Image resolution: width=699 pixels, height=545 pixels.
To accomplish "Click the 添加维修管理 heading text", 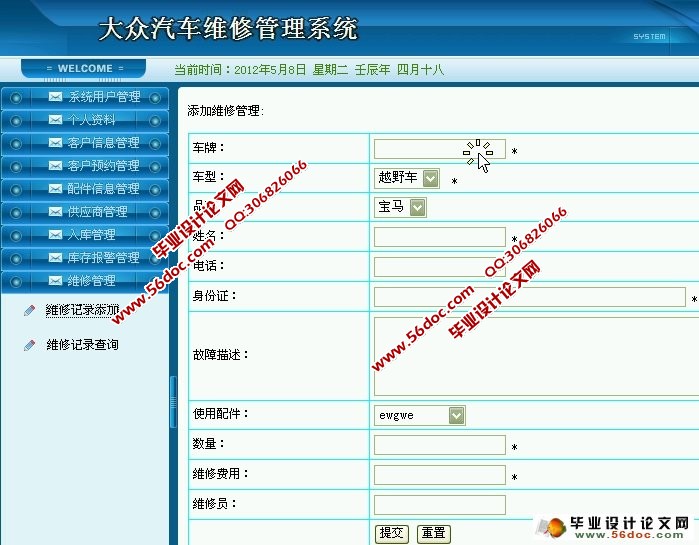I will coord(226,111).
